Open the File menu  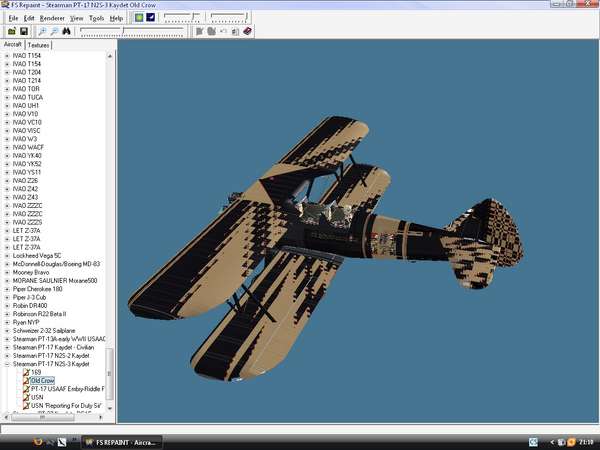click(13, 18)
